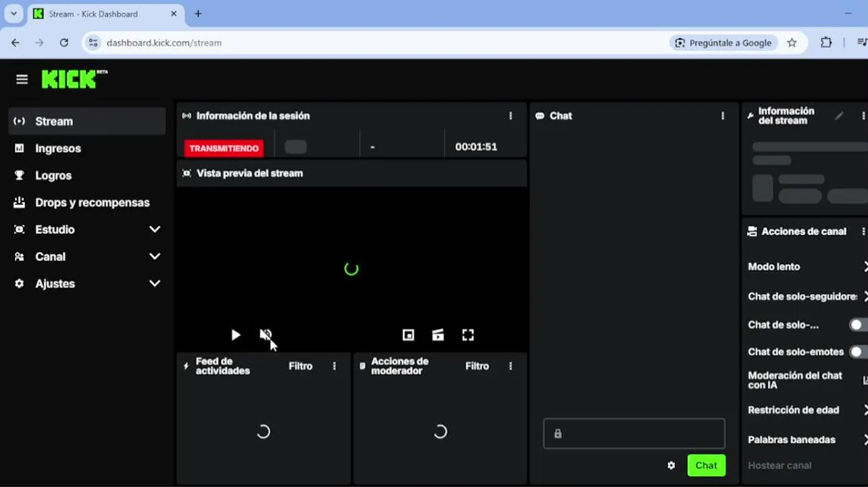Enter fullscreen on stream preview

tap(468, 335)
